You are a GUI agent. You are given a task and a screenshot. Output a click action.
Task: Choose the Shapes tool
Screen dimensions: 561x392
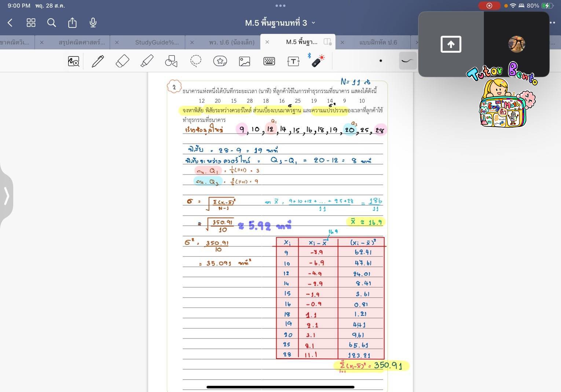(x=171, y=61)
